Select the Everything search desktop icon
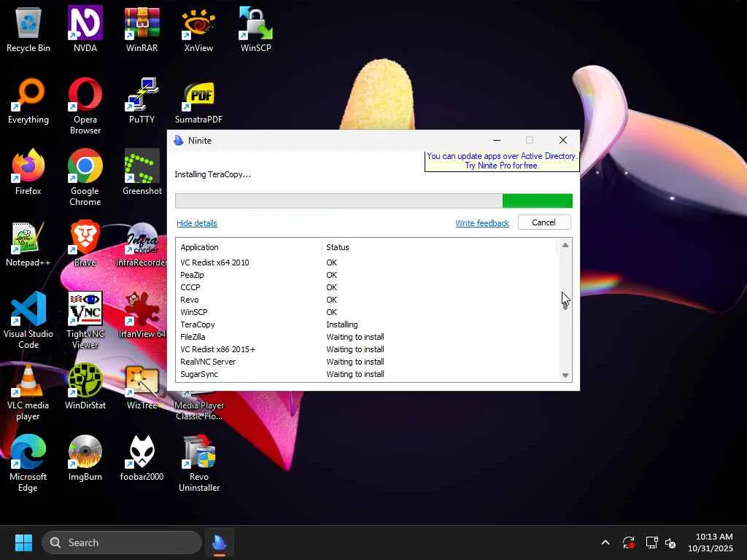Screen dimensions: 747x560 (x=28, y=101)
